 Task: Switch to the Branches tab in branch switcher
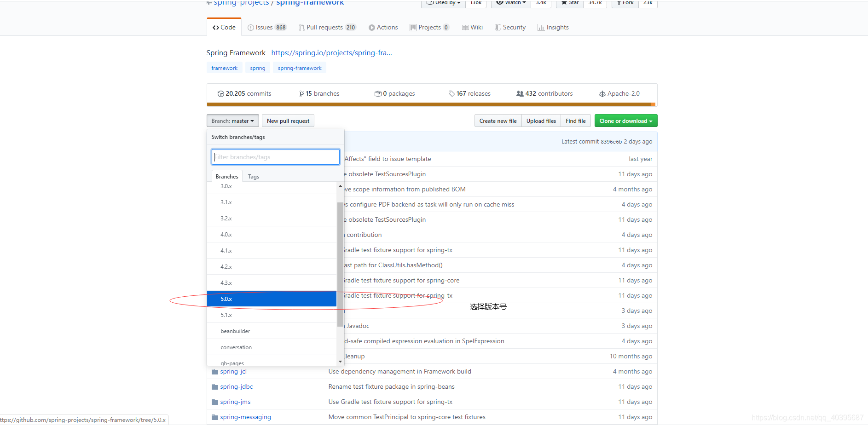227,177
